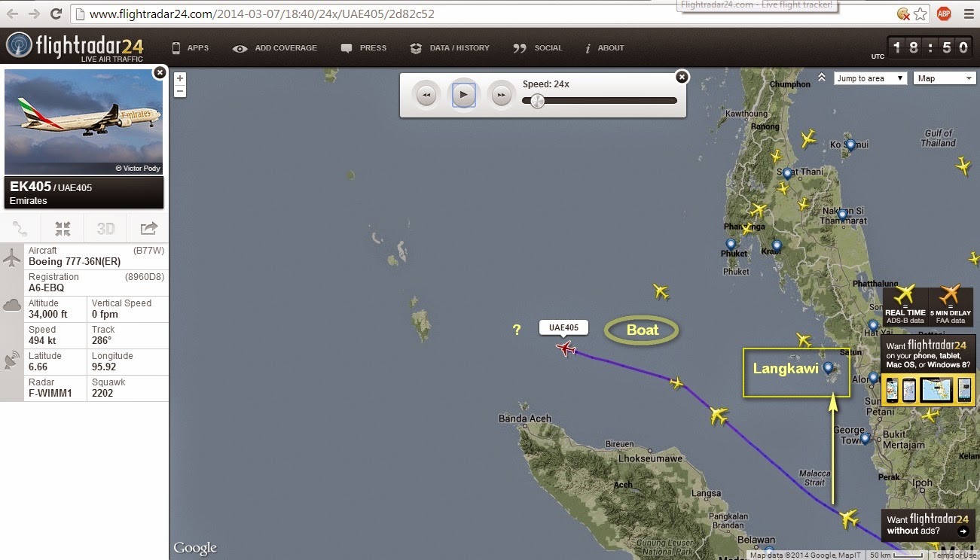Open the PRESS menu item
The height and width of the screenshot is (560, 980).
point(364,48)
